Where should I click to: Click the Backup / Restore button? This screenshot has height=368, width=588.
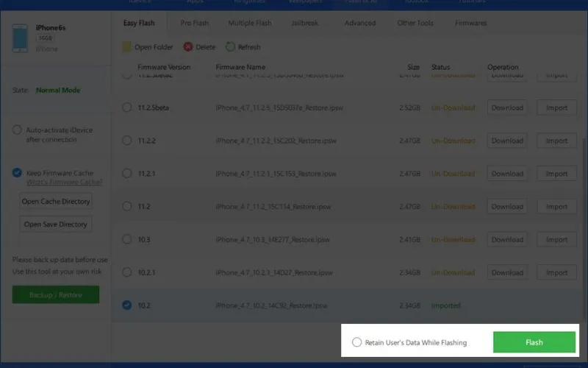(x=56, y=295)
